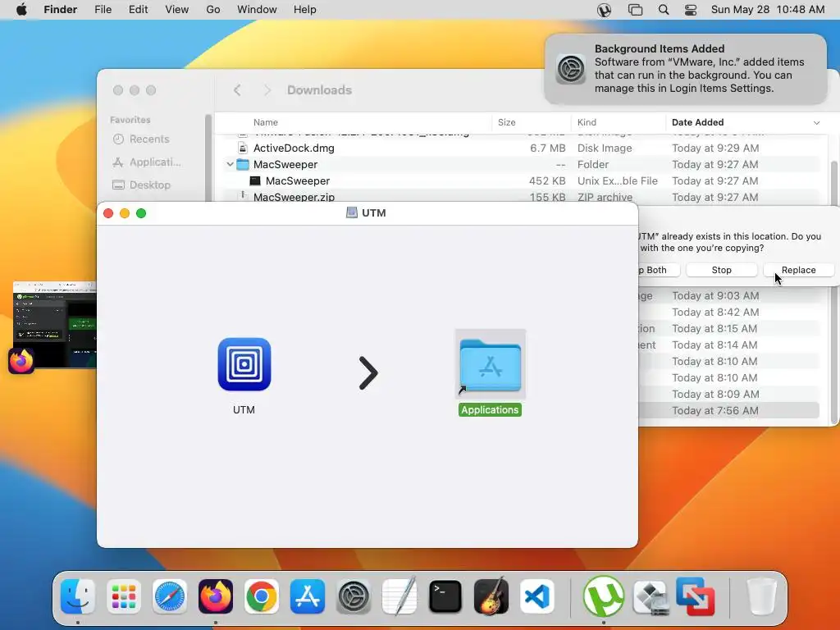Click the Background Items Added notification

685,69
